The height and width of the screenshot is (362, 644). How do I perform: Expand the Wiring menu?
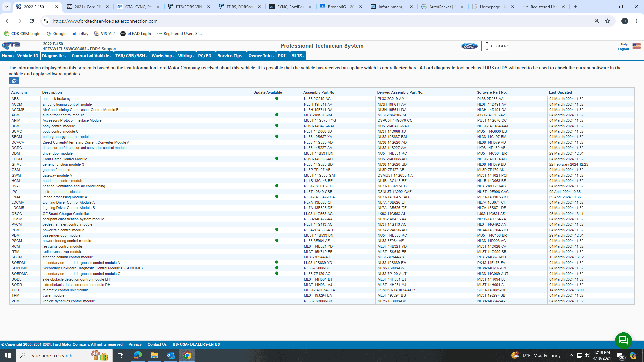click(186, 56)
